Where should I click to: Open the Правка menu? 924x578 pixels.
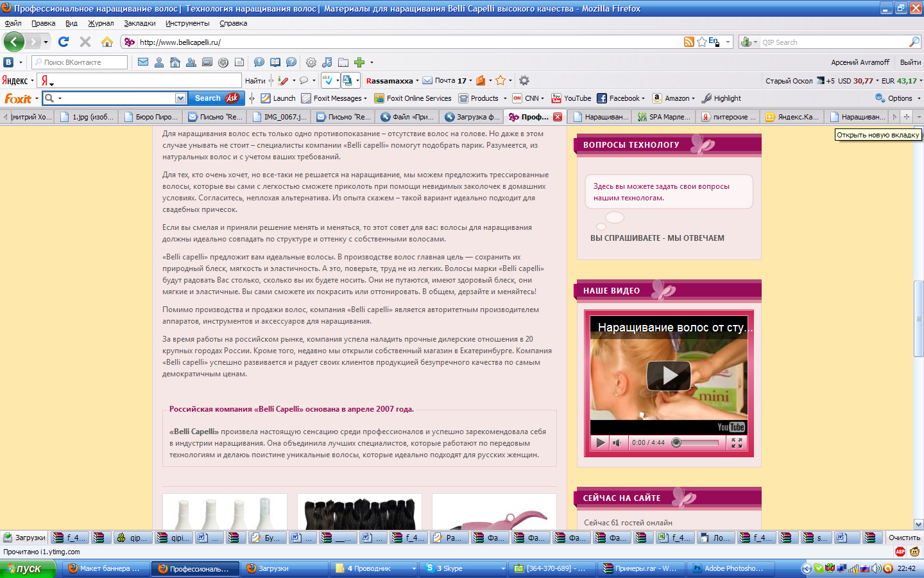(x=43, y=23)
